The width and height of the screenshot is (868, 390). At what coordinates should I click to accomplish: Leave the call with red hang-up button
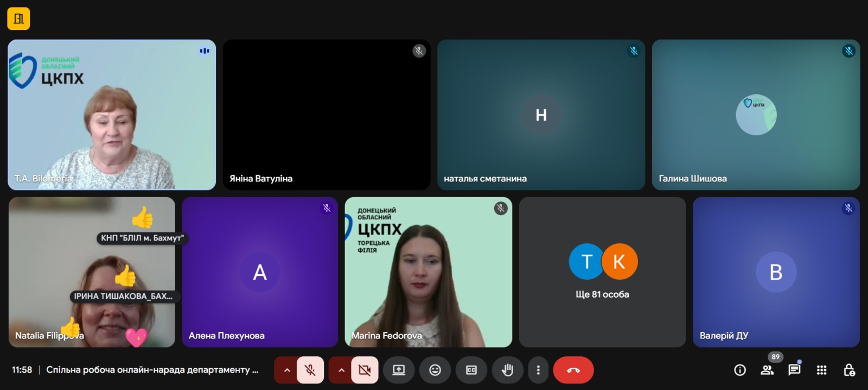[x=573, y=370]
